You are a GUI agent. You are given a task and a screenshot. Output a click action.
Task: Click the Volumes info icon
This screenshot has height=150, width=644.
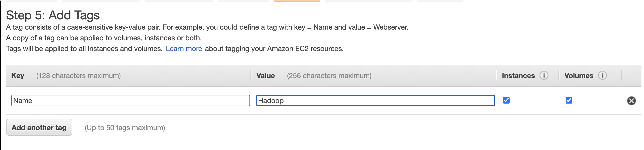pyautogui.click(x=603, y=76)
